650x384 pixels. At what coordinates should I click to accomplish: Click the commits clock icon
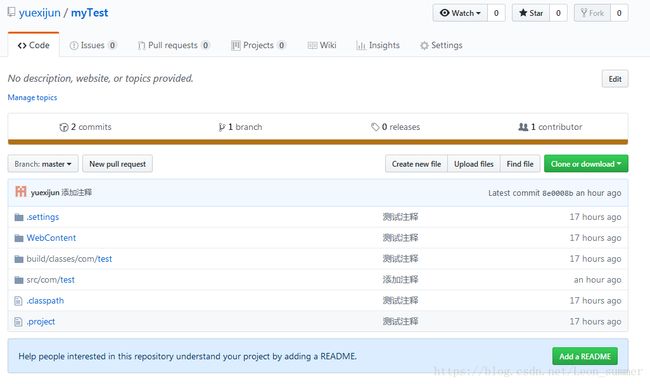(64, 127)
